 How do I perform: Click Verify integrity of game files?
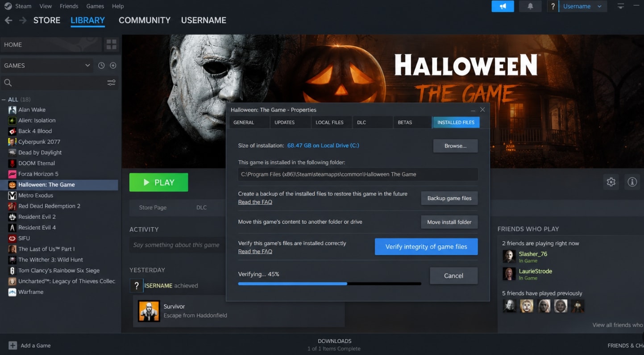tap(426, 247)
